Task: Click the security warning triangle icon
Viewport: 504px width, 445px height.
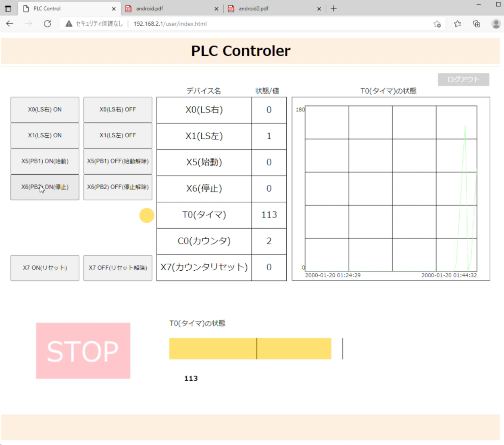Action: [x=69, y=24]
